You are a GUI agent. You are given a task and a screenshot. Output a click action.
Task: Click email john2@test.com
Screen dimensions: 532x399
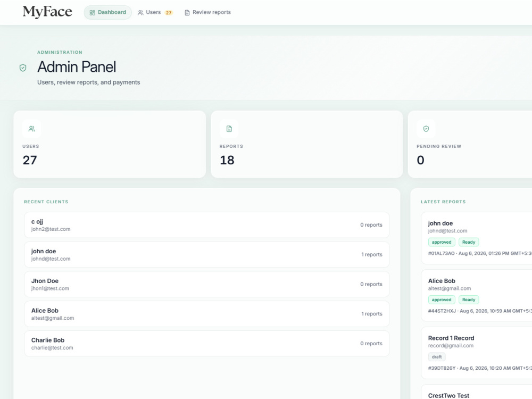(51, 229)
